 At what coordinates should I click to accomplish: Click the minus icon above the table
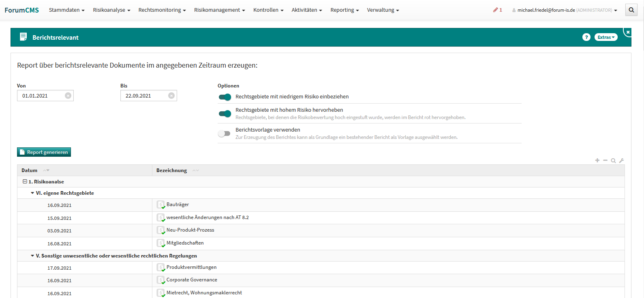point(605,161)
